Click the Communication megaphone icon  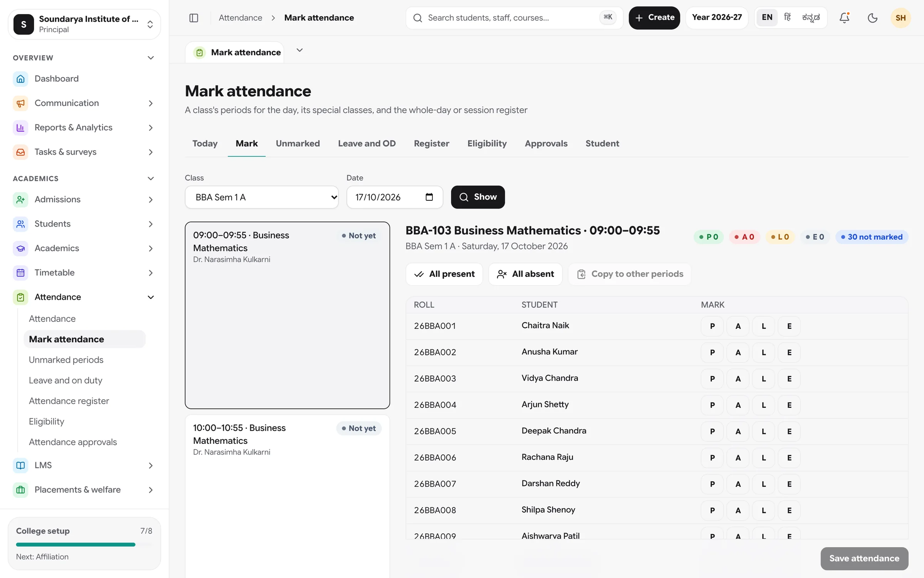pyautogui.click(x=20, y=103)
